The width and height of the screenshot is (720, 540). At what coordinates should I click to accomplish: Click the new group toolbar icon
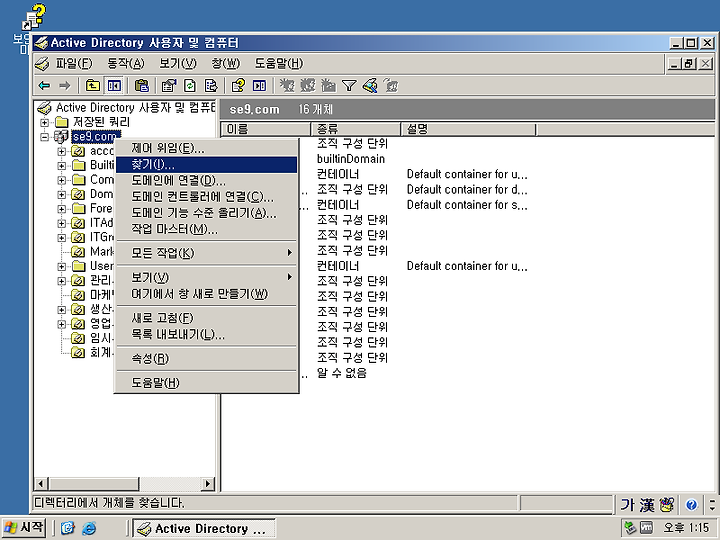pos(308,85)
